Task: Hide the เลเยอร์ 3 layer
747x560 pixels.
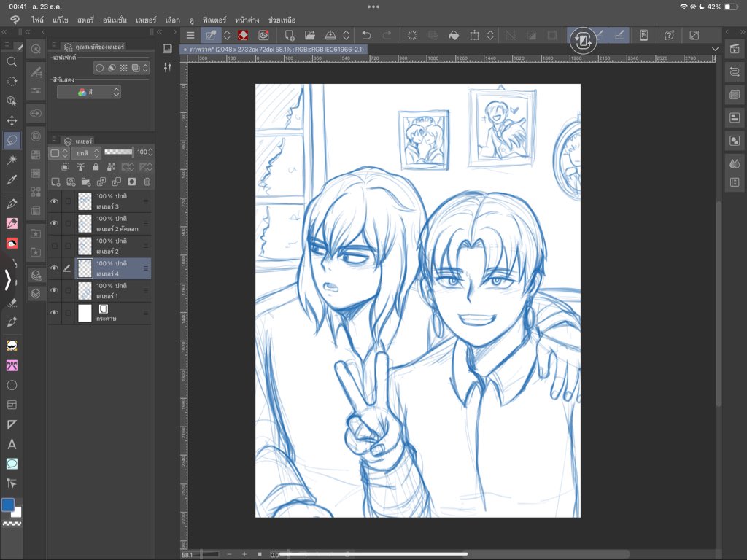Action: pyautogui.click(x=54, y=201)
